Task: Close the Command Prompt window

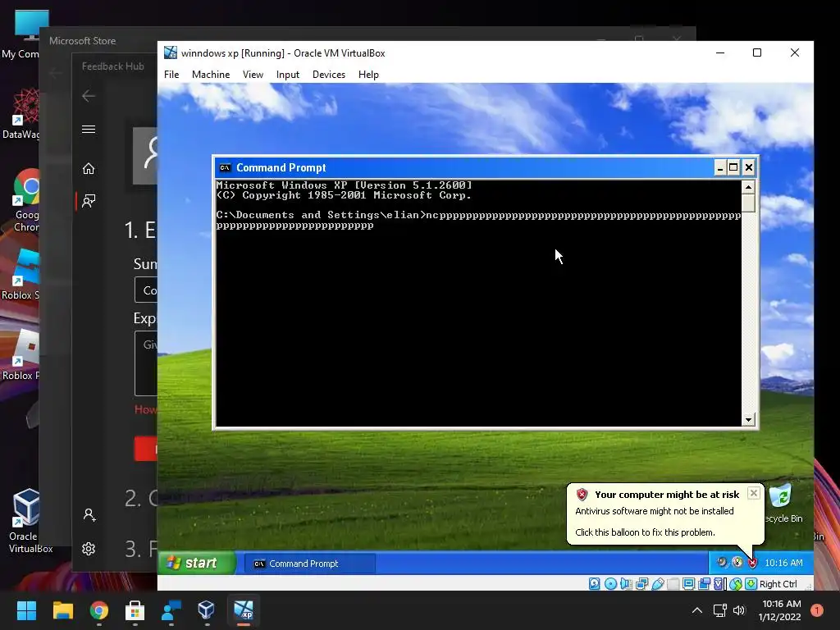Action: pyautogui.click(x=748, y=167)
